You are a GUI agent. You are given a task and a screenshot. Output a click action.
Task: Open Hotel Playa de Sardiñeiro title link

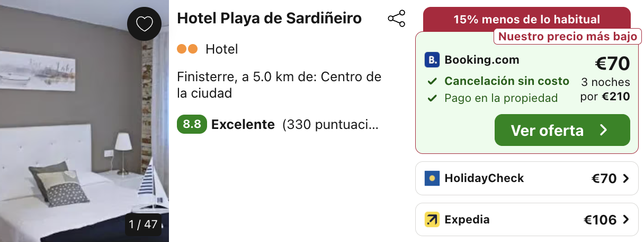point(269,18)
